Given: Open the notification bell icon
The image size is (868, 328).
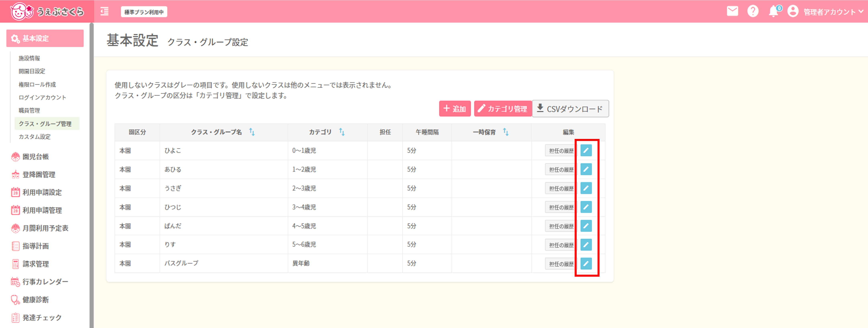Looking at the screenshot, I should (773, 11).
